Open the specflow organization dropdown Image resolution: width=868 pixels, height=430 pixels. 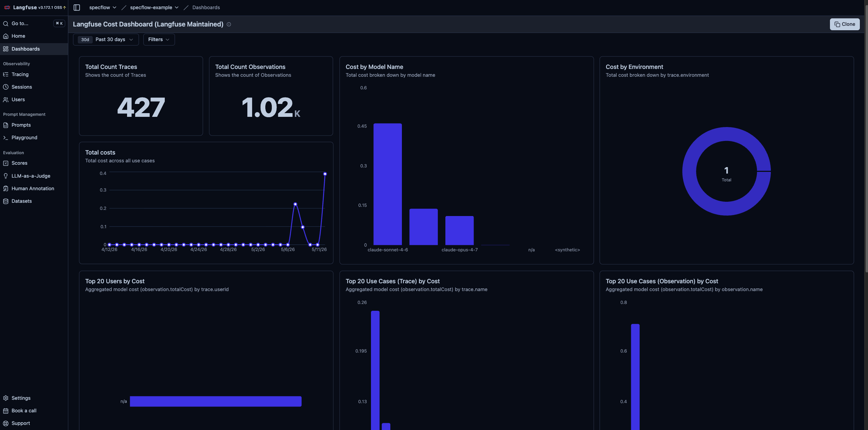click(103, 7)
